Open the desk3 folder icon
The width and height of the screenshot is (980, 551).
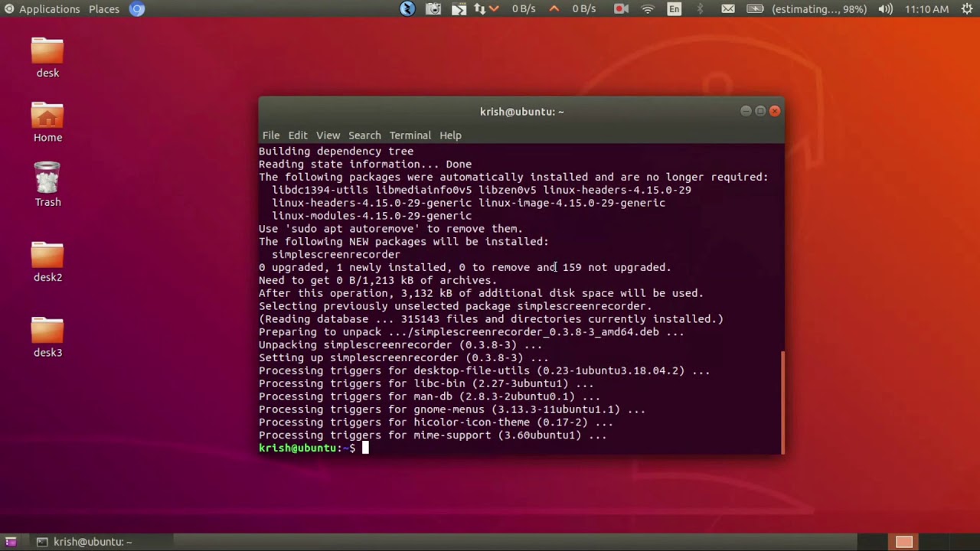(x=47, y=331)
